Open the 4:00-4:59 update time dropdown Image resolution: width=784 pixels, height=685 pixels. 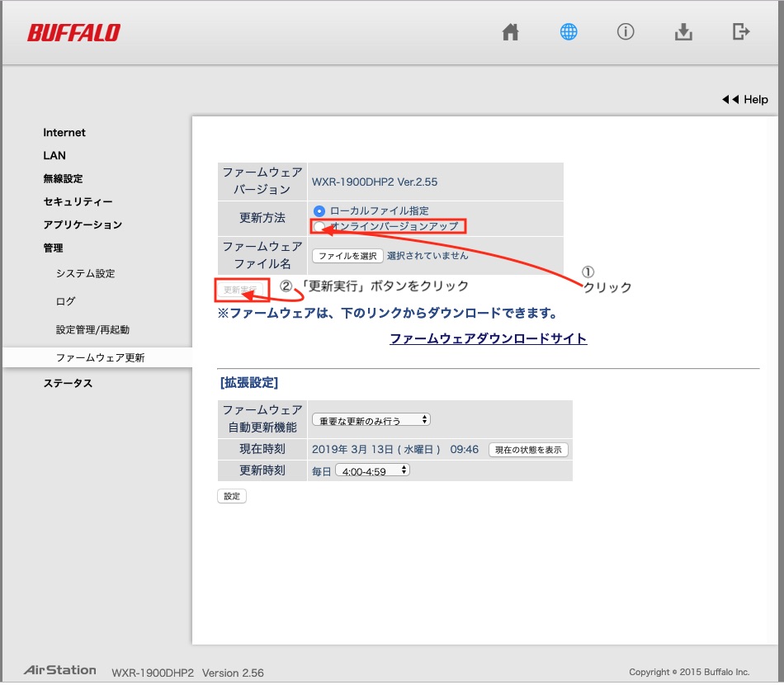tap(372, 470)
